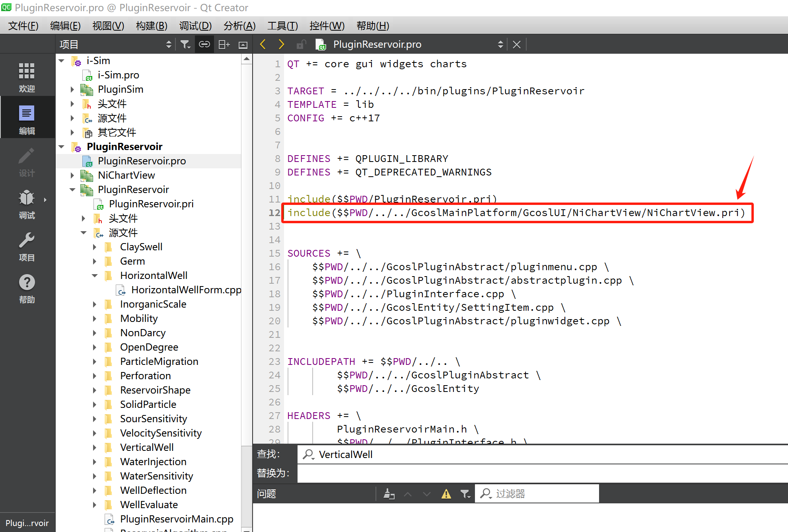This screenshot has width=788, height=532.
Task: Go forward in editor history
Action: [281, 45]
